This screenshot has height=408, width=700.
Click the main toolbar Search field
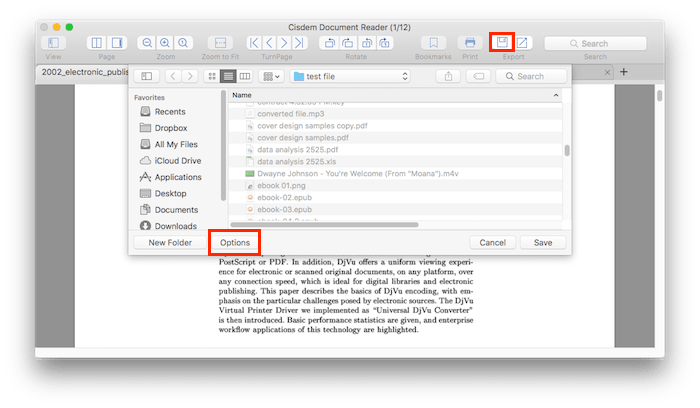click(x=595, y=43)
